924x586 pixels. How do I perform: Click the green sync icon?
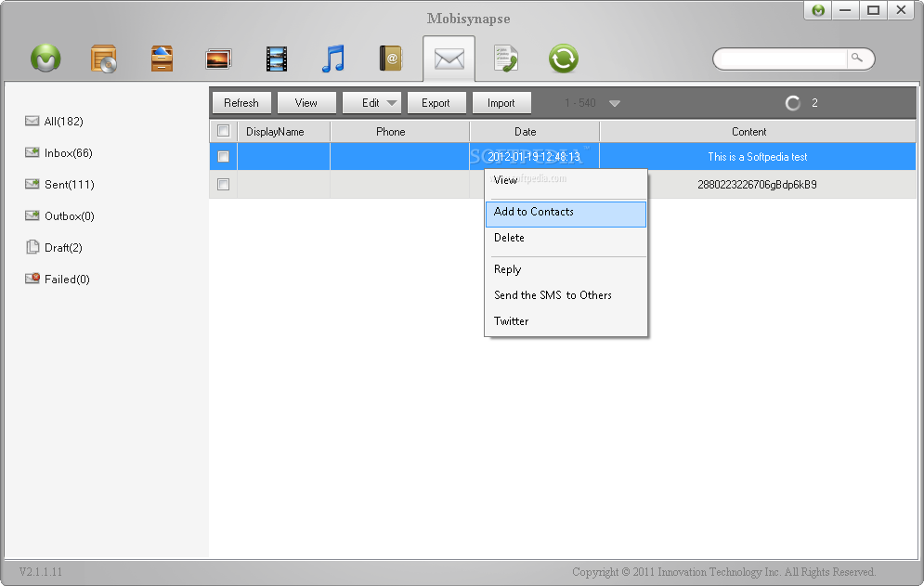(x=564, y=59)
